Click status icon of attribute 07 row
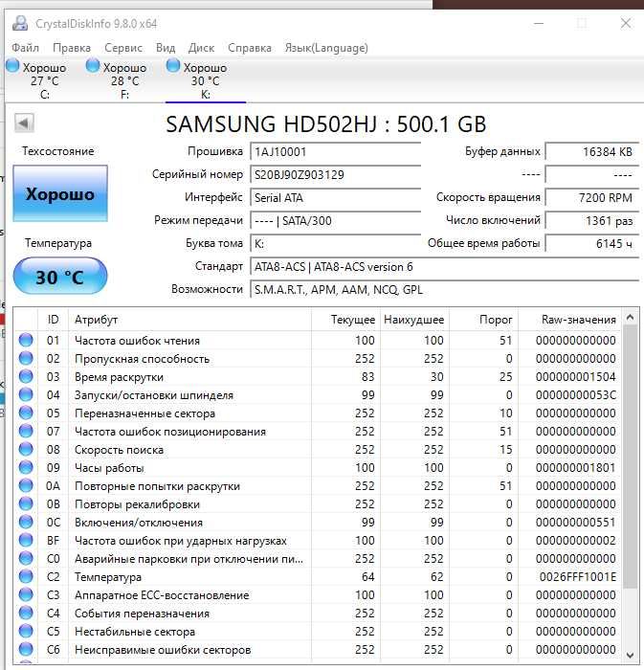This screenshot has height=670, width=644. [26, 431]
